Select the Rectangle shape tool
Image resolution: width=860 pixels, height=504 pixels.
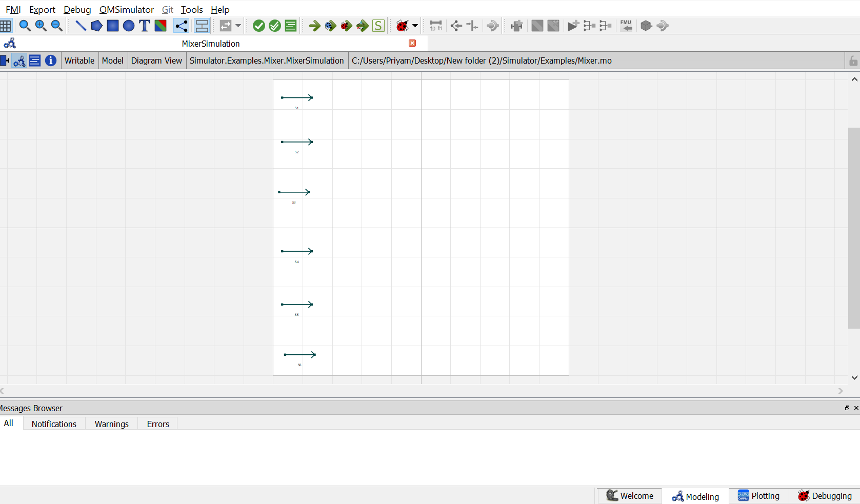113,26
